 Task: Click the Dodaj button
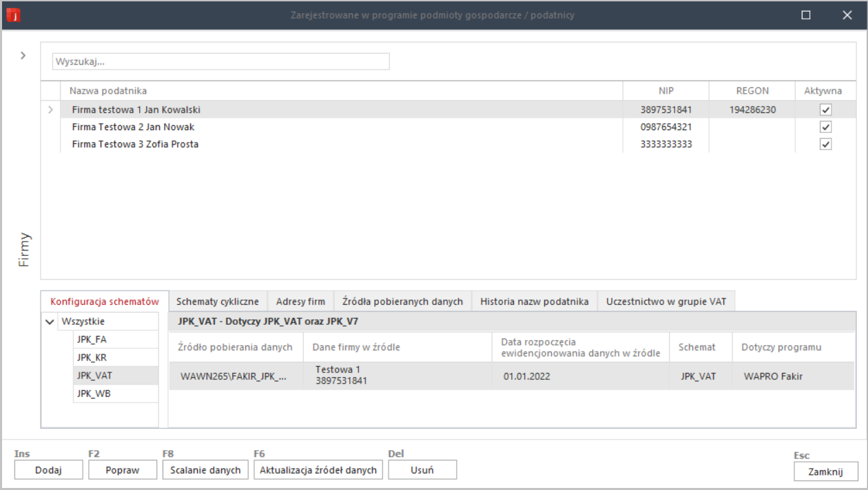pyautogui.click(x=48, y=469)
